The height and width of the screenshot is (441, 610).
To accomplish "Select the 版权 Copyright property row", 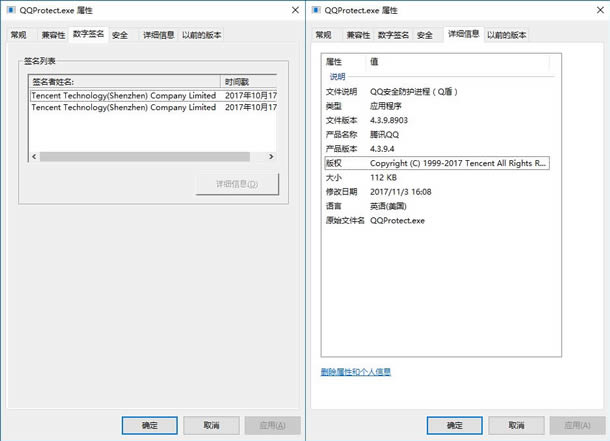I will click(436, 162).
